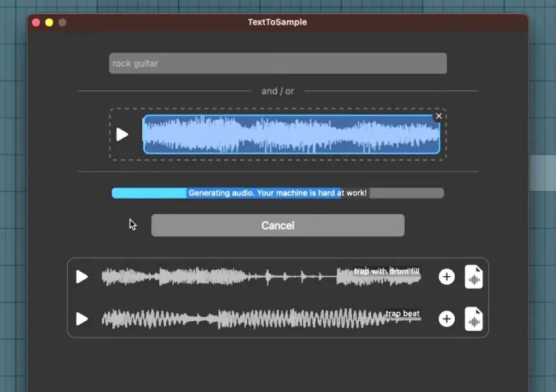Viewport: 556px width, 392px height.
Task: Select the blue input waveform clip
Action: point(291,135)
